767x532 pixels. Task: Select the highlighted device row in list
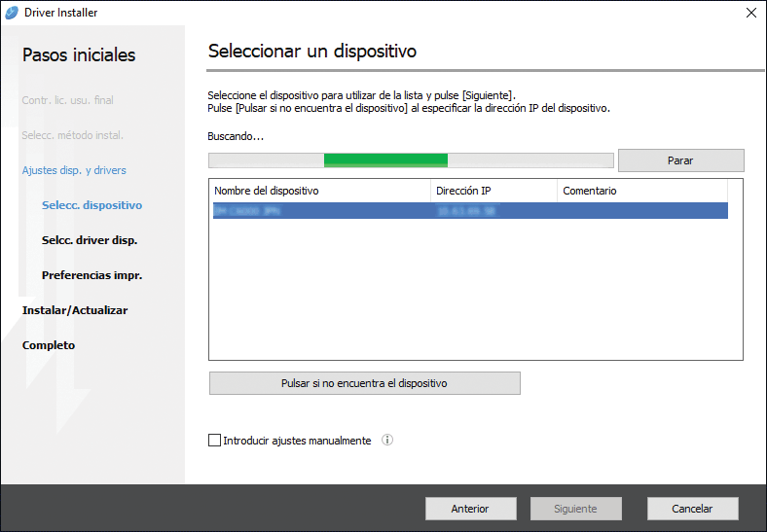(467, 210)
